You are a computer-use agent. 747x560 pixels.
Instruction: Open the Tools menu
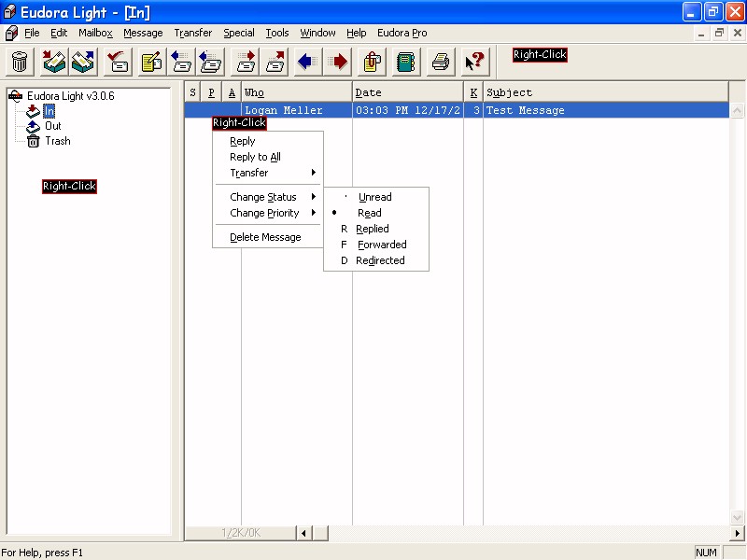pos(277,33)
